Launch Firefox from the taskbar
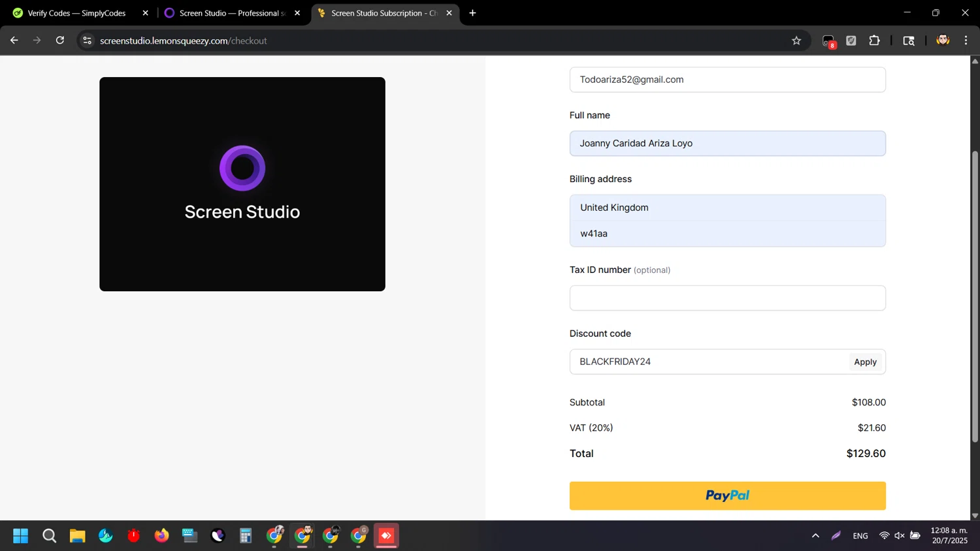The image size is (980, 551). (x=161, y=536)
